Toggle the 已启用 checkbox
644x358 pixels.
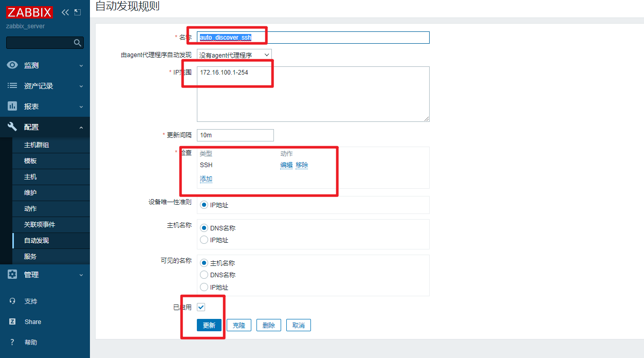tap(201, 307)
